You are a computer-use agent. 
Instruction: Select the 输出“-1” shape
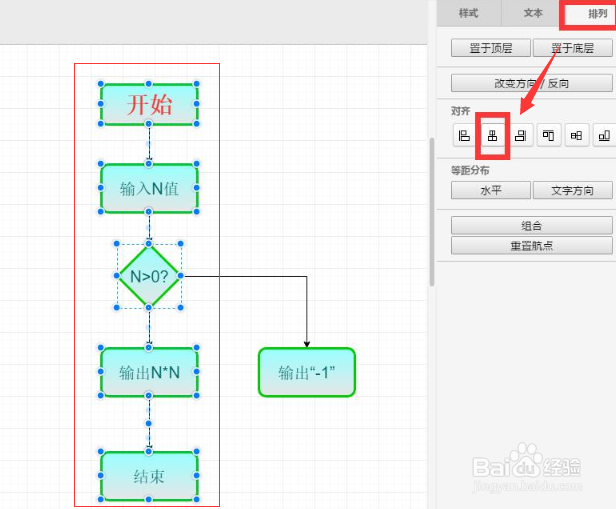[307, 372]
